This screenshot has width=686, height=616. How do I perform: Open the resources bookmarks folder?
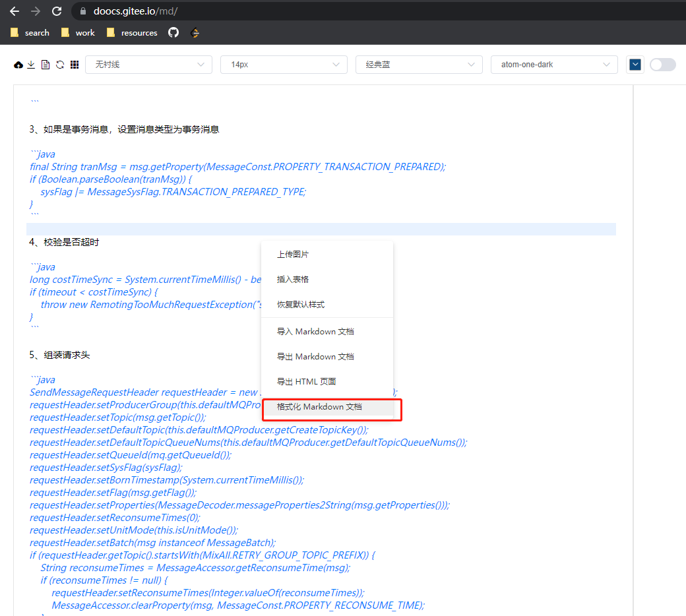click(x=132, y=33)
